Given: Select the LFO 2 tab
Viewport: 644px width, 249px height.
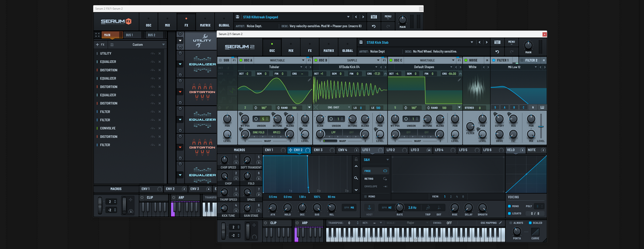Looking at the screenshot, I should 396,150.
